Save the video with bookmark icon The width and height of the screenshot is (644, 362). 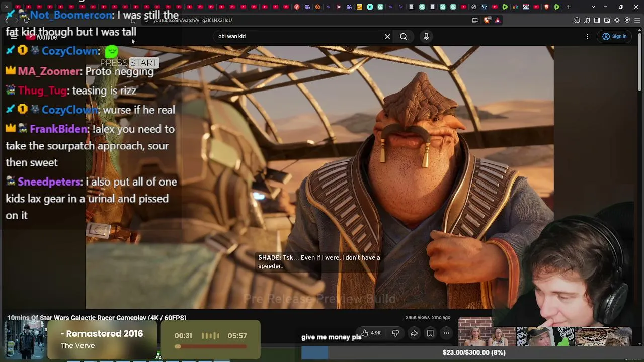[430, 333]
